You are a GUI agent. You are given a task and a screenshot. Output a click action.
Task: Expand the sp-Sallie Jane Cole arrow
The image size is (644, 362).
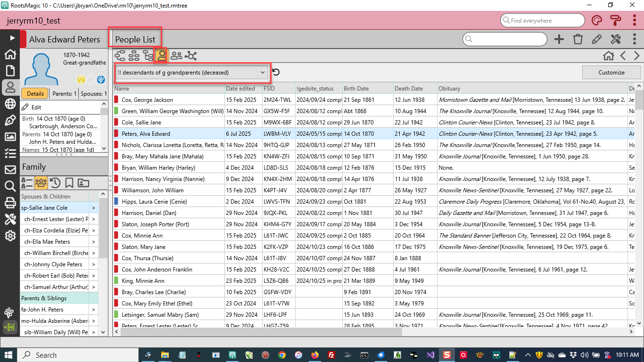tap(93, 208)
